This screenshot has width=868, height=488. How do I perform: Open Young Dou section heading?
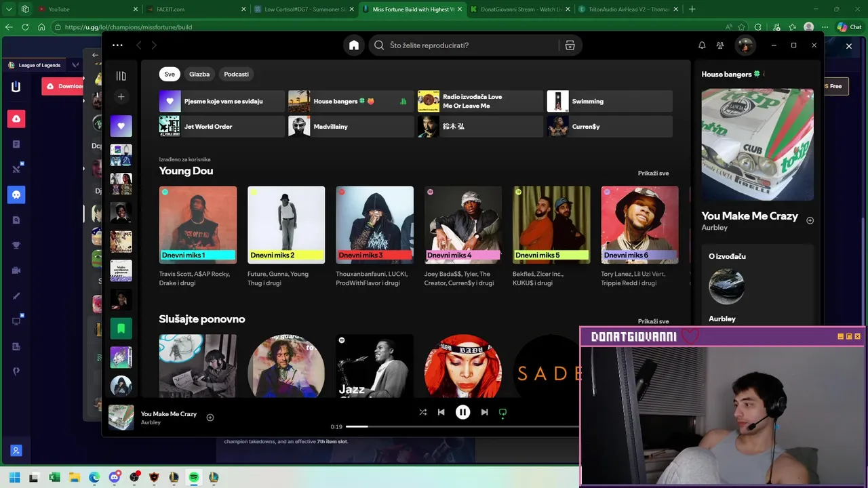(x=186, y=171)
